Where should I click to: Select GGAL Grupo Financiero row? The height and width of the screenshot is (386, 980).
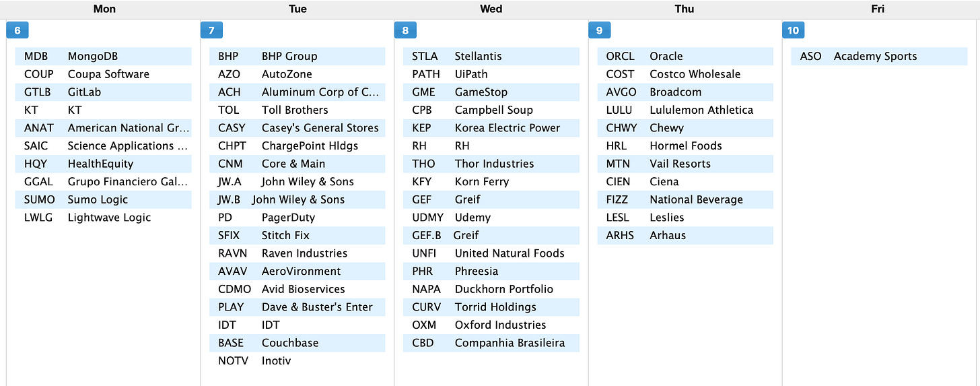click(x=104, y=181)
